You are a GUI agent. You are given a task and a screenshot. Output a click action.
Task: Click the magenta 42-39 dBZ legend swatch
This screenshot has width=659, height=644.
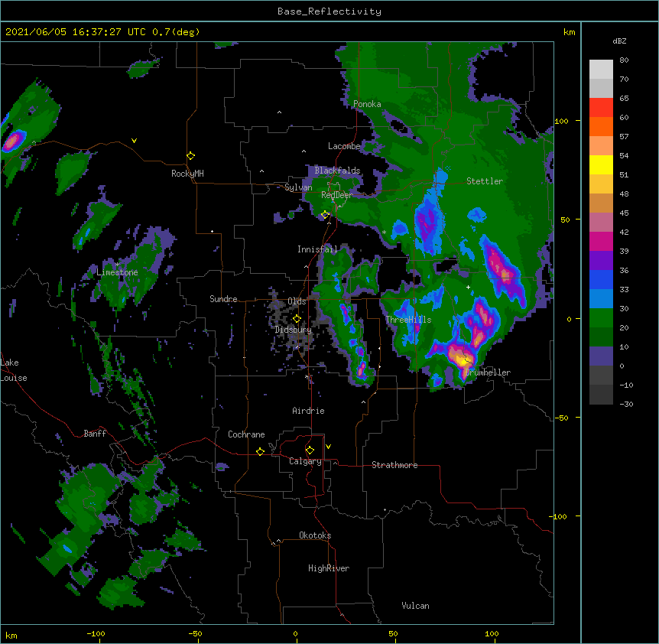click(601, 241)
